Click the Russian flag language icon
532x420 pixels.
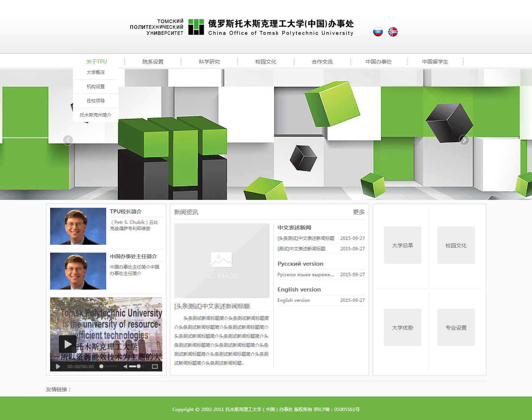pos(378,32)
